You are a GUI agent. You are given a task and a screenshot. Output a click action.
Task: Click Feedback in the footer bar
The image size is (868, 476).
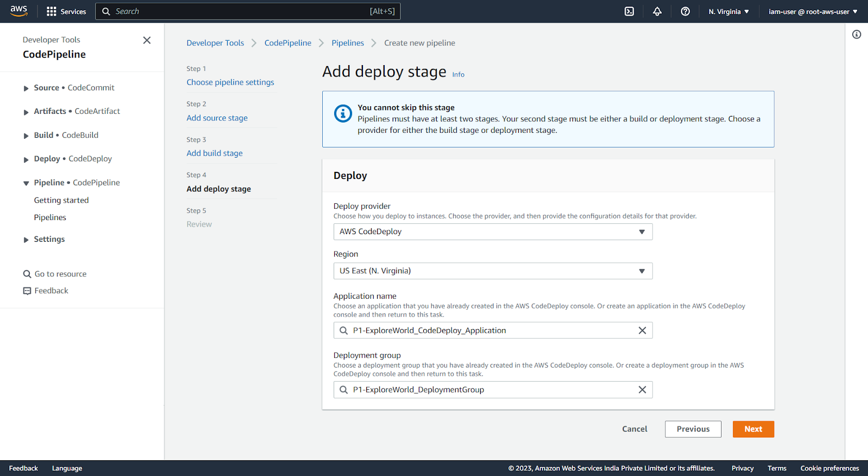[23, 468]
